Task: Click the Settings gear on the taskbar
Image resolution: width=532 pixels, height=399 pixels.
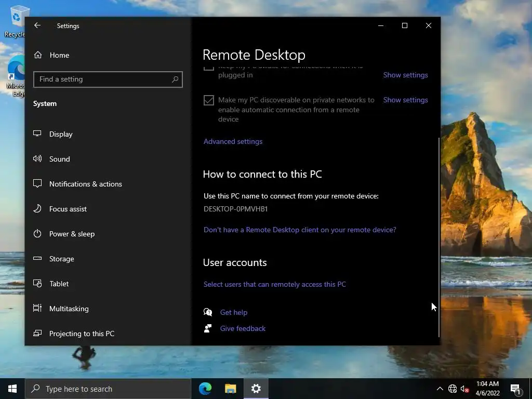Action: click(256, 389)
